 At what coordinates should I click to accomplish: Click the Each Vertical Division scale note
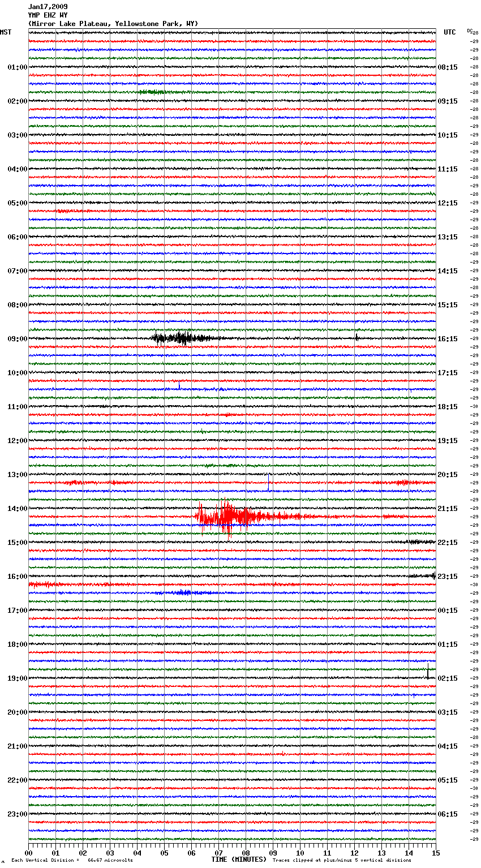click(72, 861)
